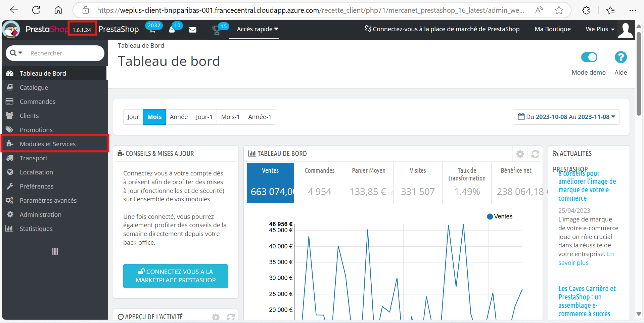Viewport: 644px width, 323px height.
Task: Click the browser address bar URL
Action: (310, 10)
